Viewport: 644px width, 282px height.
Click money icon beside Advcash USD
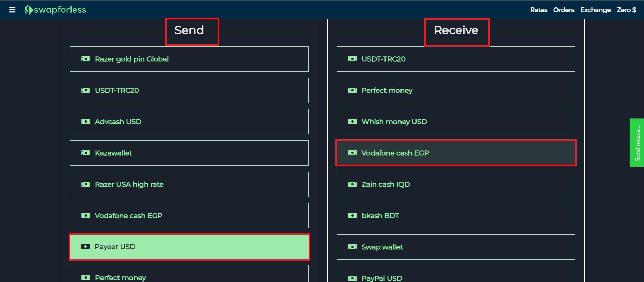(x=86, y=122)
